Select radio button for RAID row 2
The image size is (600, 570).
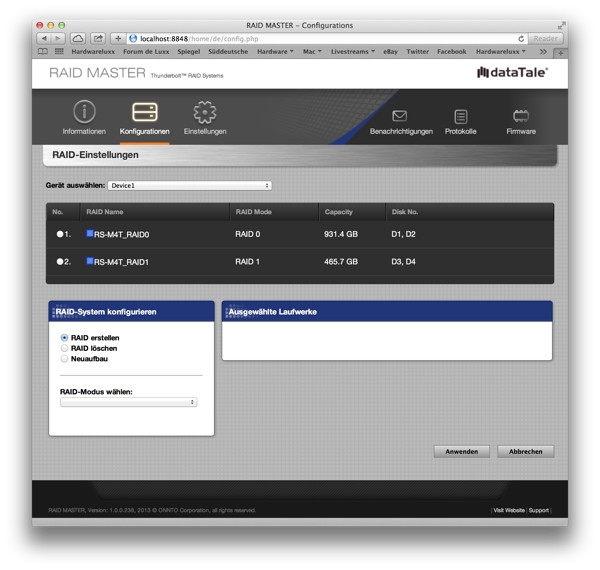point(60,262)
